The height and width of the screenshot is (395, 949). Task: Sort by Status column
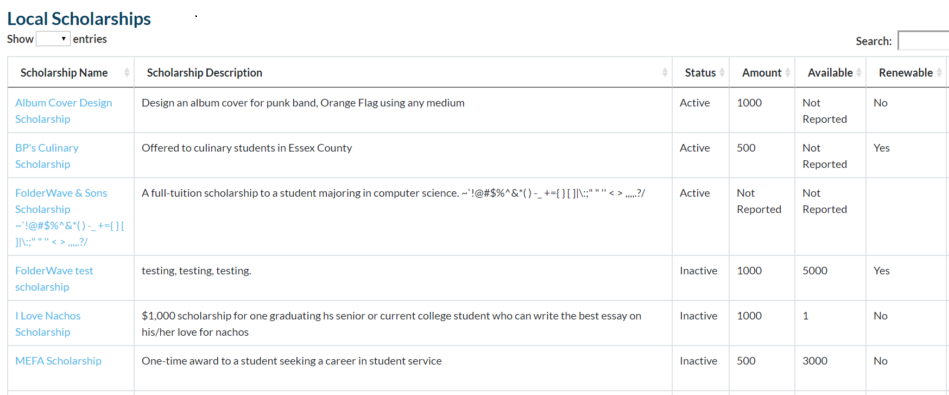point(701,73)
